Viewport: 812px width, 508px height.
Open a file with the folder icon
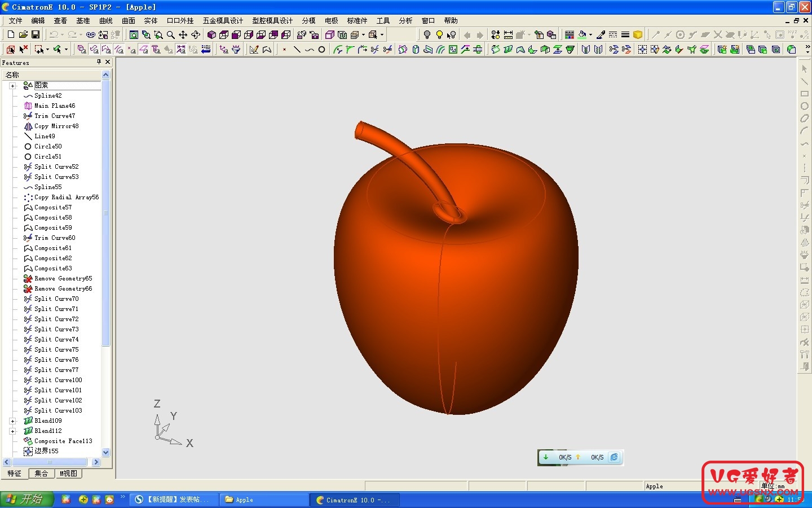point(23,35)
